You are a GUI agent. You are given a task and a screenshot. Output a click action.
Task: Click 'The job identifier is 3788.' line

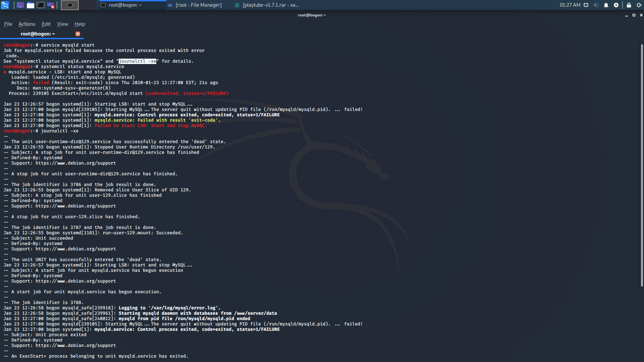click(44, 303)
